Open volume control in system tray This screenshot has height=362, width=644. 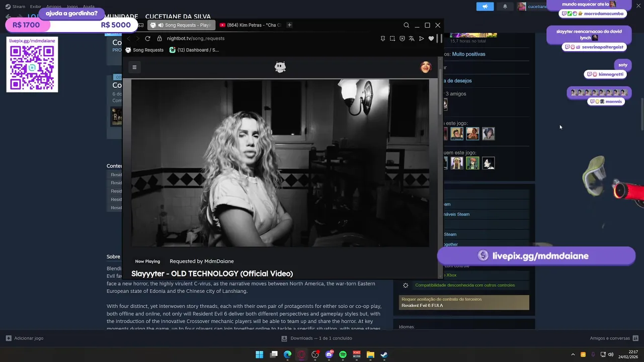pyautogui.click(x=611, y=354)
